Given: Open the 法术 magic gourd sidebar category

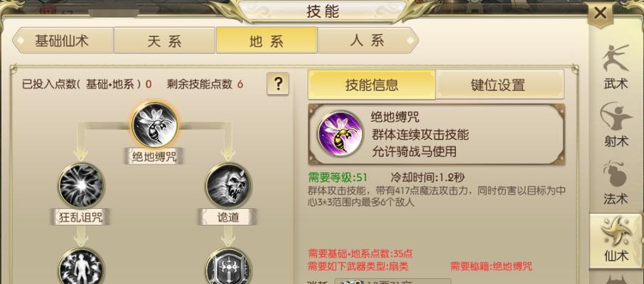Looking at the screenshot, I should [x=616, y=182].
